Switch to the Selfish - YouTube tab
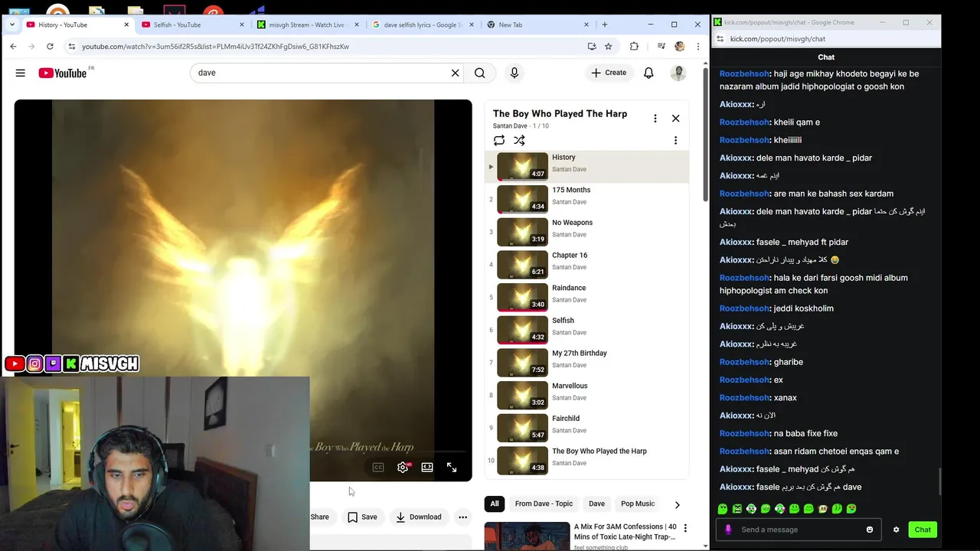 point(192,24)
